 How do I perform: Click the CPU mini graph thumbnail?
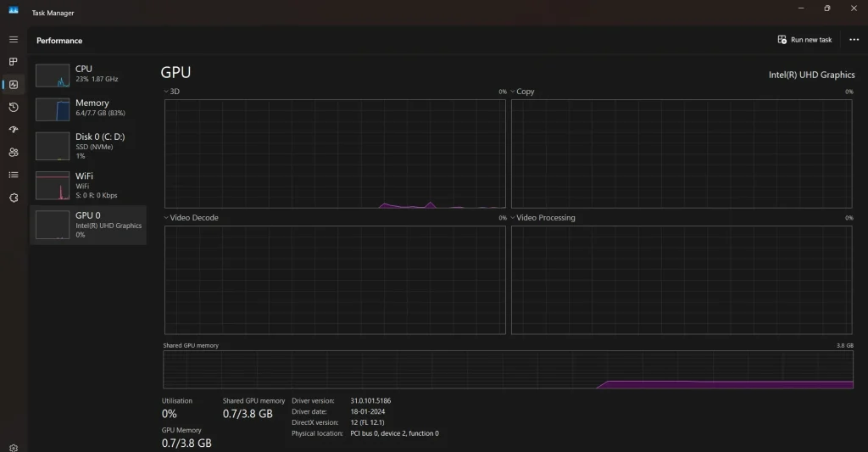coord(53,75)
